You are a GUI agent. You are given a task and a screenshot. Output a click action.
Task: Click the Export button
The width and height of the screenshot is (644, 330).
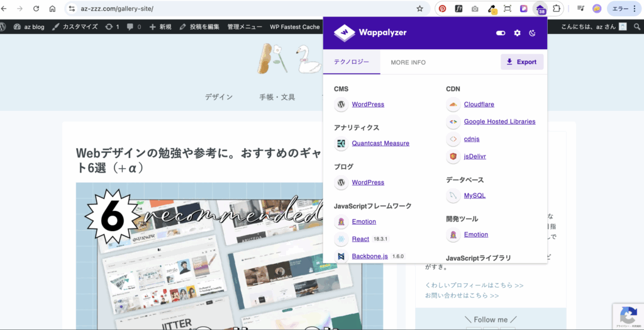(x=521, y=62)
